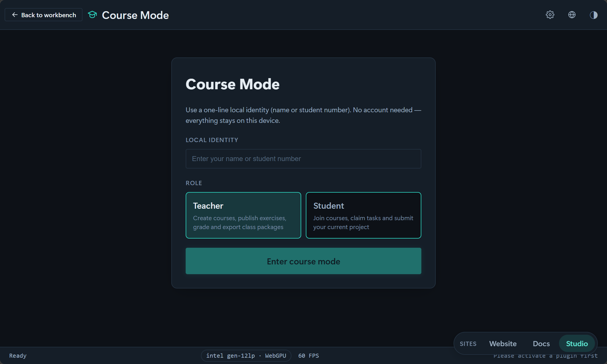The height and width of the screenshot is (364, 607).
Task: Click the 60 FPS indicator
Action: (308, 356)
